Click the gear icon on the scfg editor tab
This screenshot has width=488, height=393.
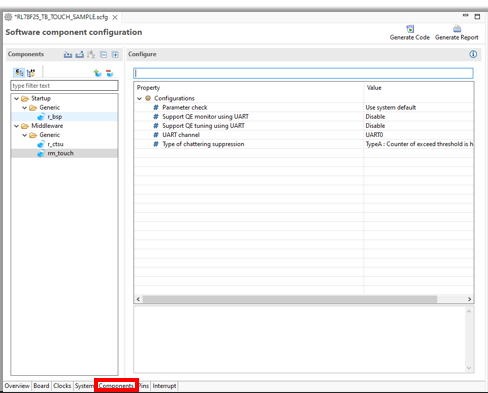point(8,17)
